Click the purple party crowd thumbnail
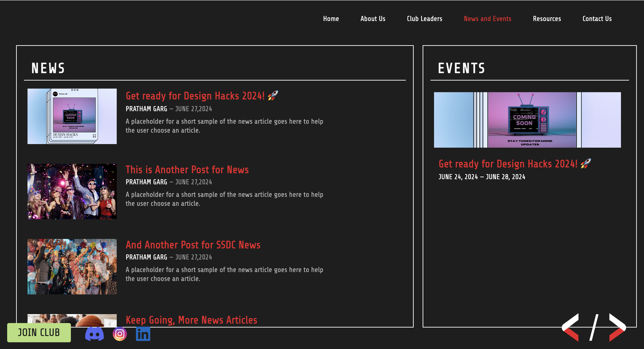 [72, 191]
